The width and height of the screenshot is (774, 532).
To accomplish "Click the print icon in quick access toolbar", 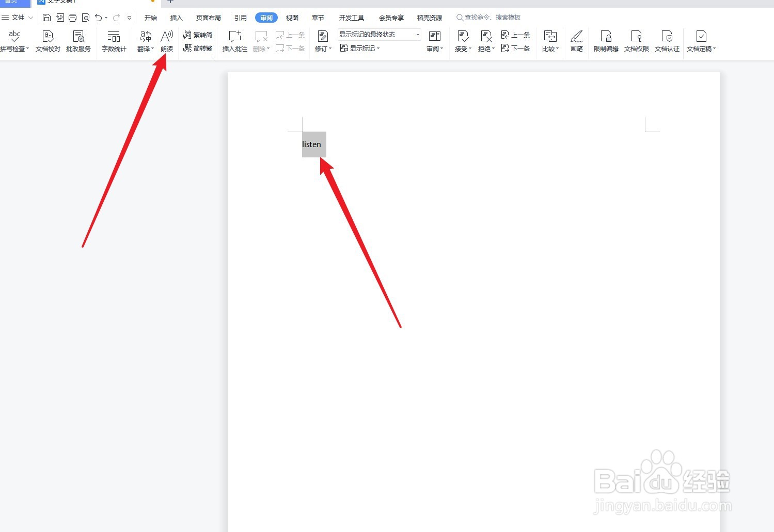I will (73, 18).
